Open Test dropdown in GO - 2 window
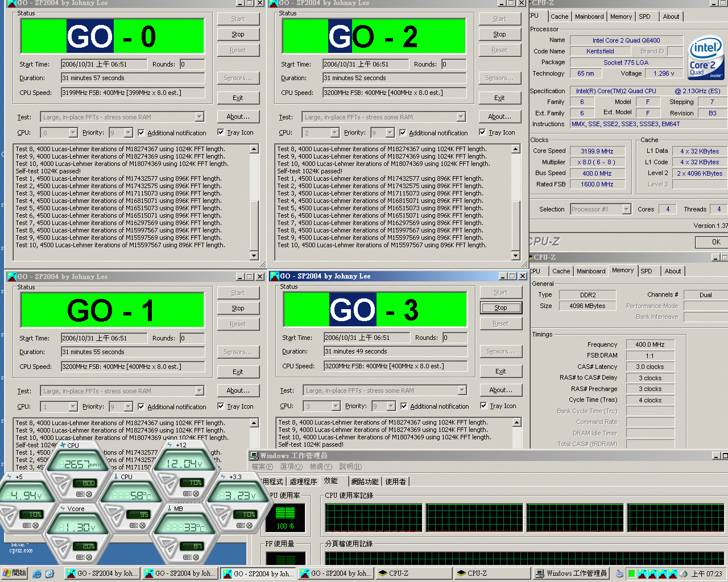The height and width of the screenshot is (582, 728). pos(461,117)
